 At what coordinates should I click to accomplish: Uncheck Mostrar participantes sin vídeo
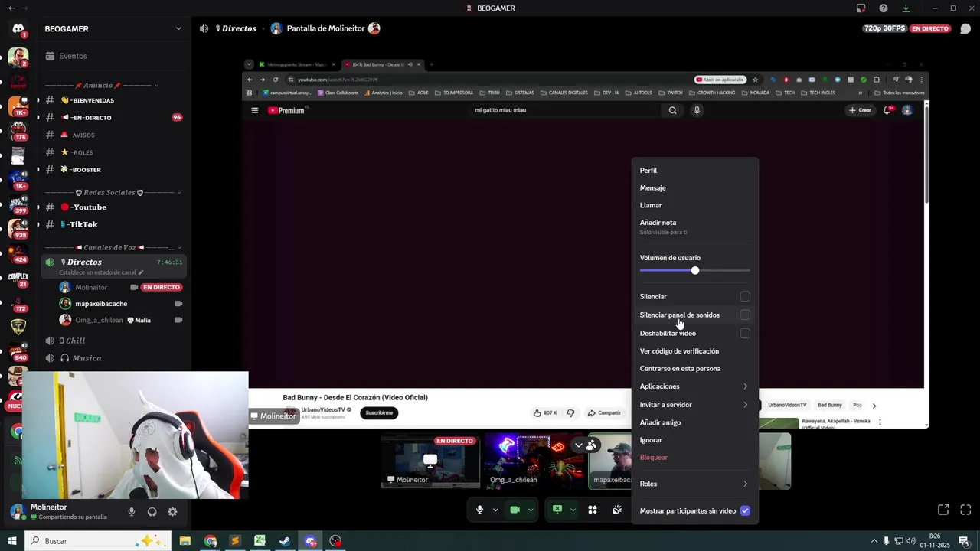[745, 510]
